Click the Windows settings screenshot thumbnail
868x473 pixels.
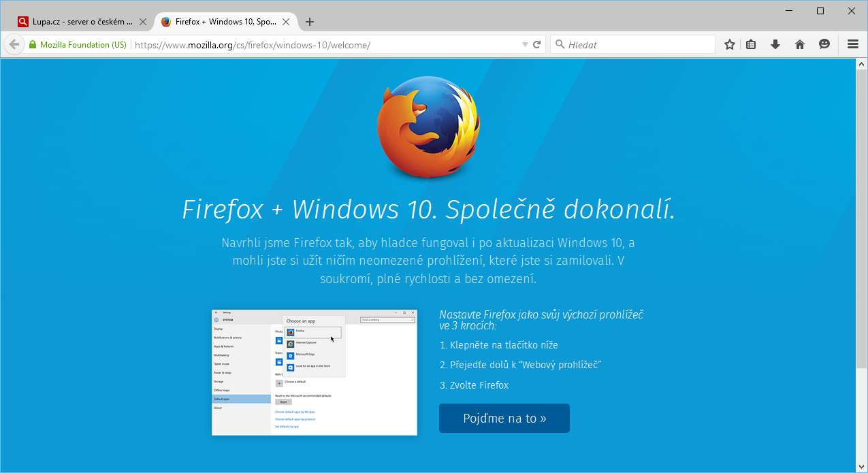click(x=314, y=372)
